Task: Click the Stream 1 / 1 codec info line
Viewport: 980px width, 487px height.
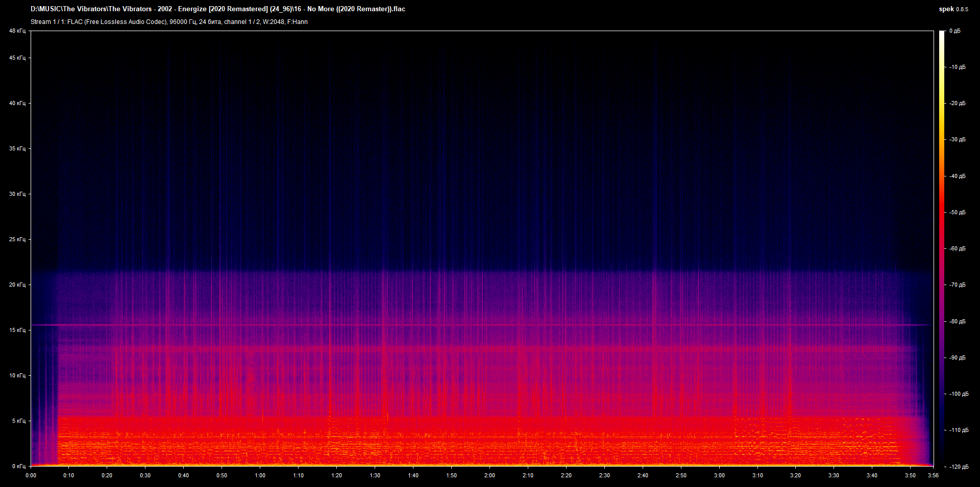Action: click(x=169, y=22)
